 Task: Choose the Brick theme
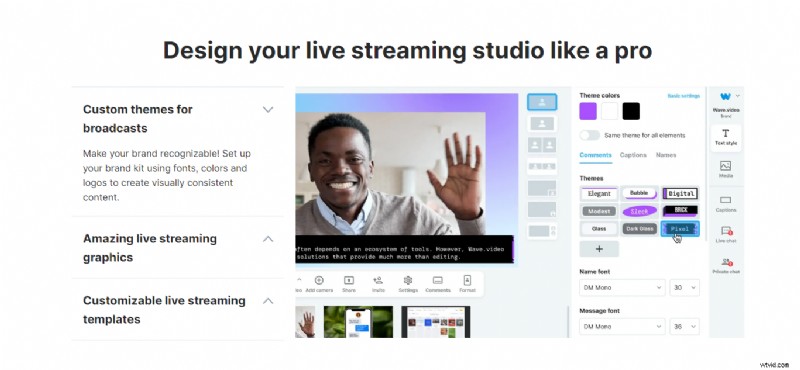(680, 211)
